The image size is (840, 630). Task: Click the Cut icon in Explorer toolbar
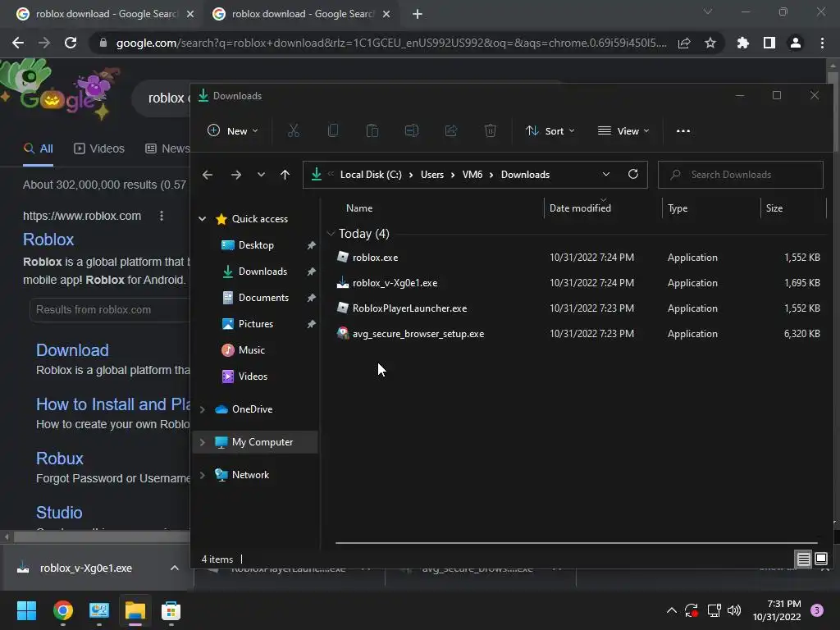pyautogui.click(x=294, y=130)
